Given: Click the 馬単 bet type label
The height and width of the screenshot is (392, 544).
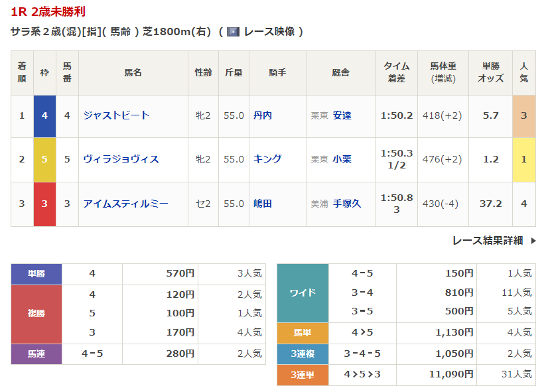Looking at the screenshot, I should 303,333.
